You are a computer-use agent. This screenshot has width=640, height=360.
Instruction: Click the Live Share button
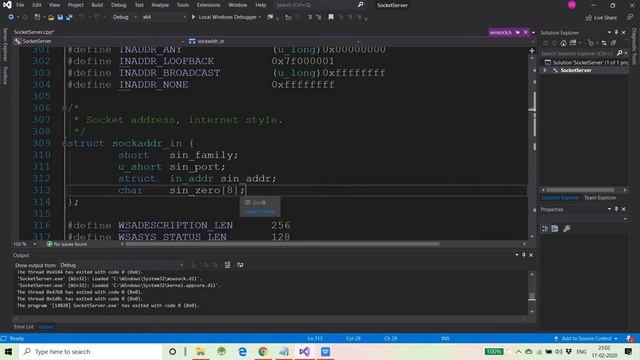click(601, 18)
